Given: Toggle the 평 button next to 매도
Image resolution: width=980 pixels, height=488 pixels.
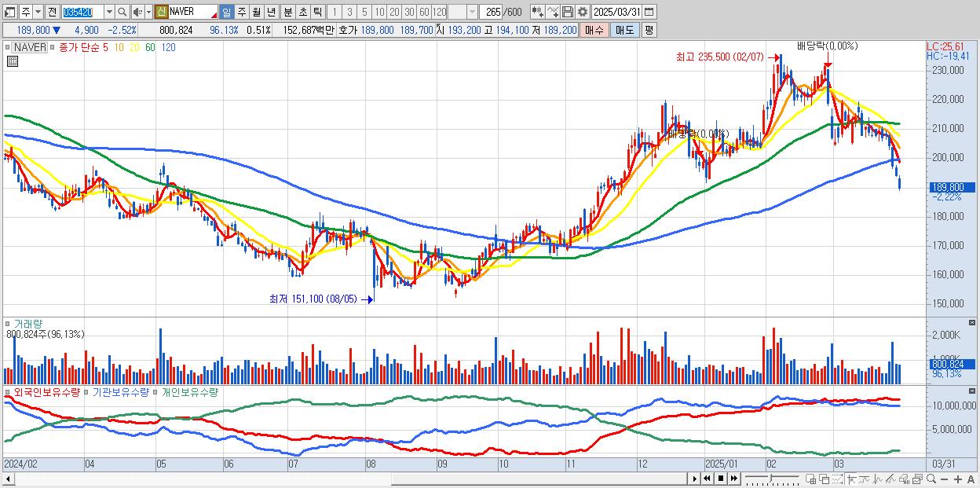Looking at the screenshot, I should pos(649,30).
